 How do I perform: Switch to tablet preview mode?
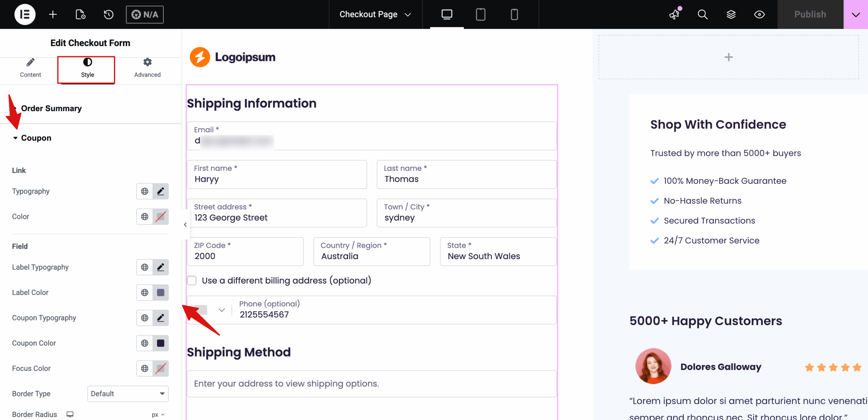[480, 14]
